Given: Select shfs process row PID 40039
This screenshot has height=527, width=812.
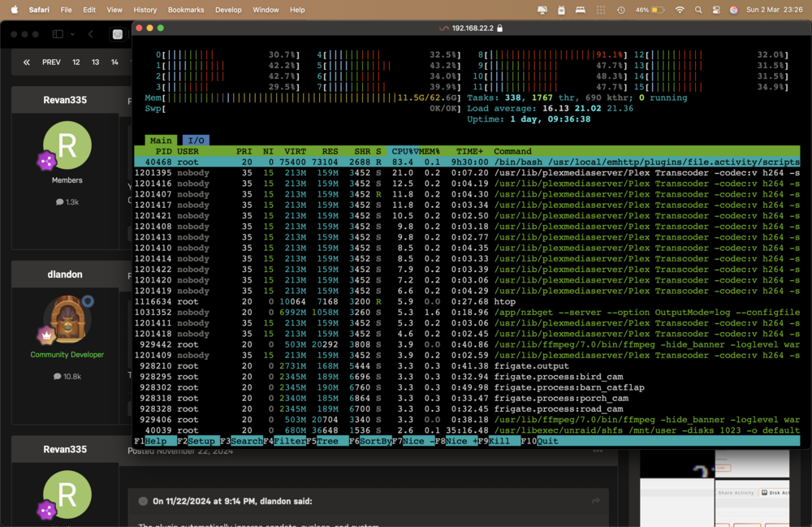Looking at the screenshot, I should (x=467, y=430).
